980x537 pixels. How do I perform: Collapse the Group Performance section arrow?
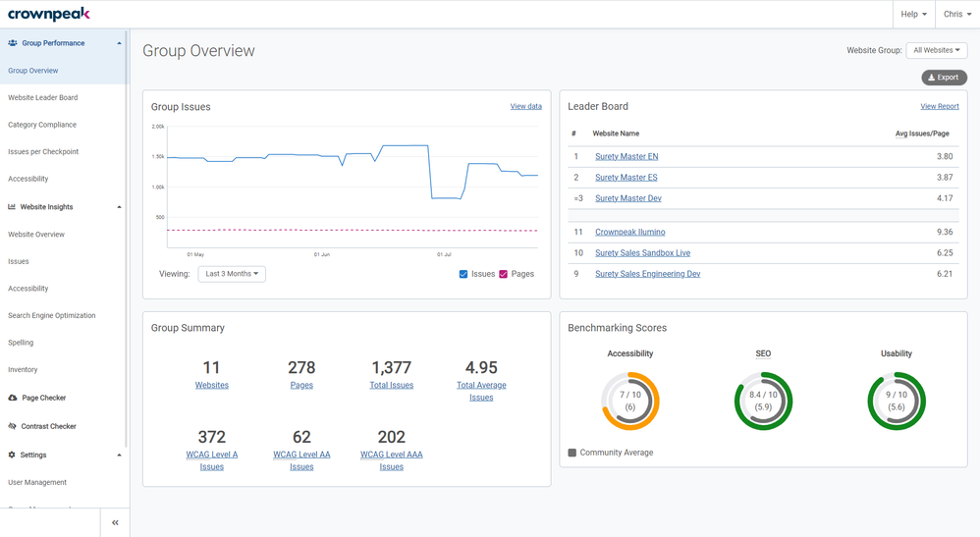[x=120, y=43]
